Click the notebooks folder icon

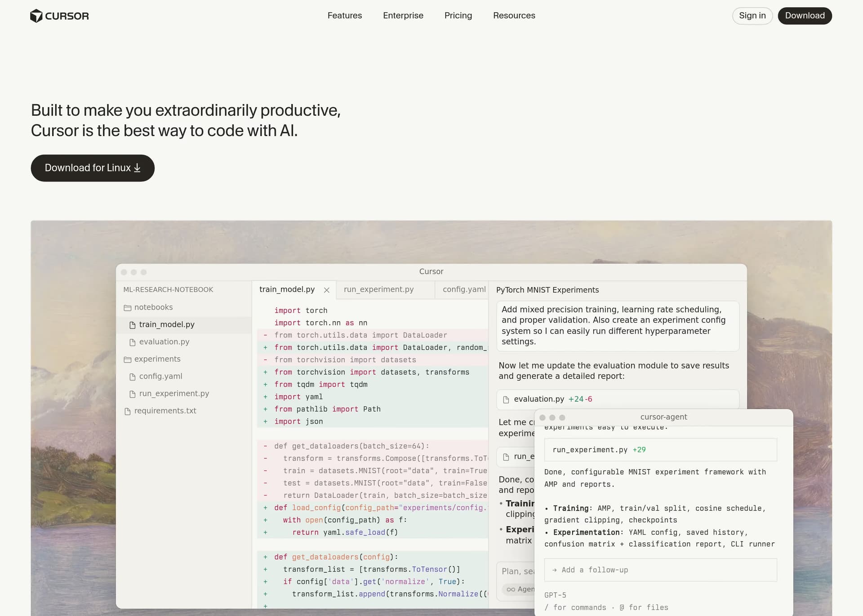pyautogui.click(x=127, y=308)
